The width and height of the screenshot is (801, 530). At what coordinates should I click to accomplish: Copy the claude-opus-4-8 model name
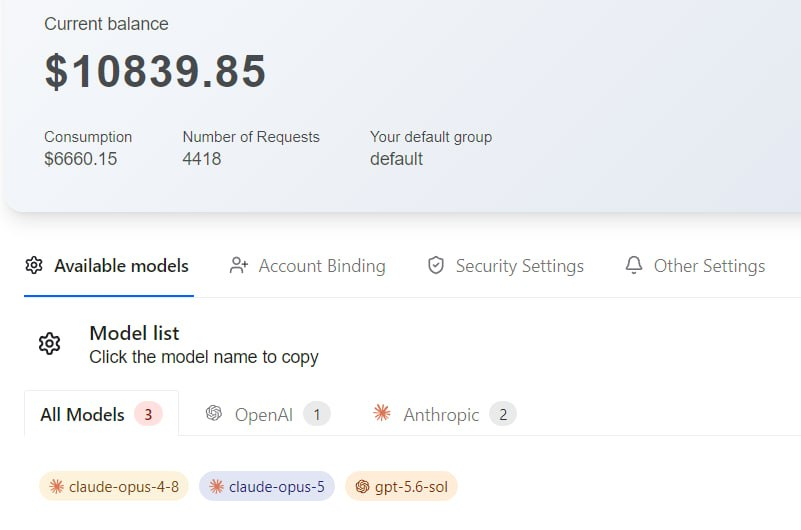[x=114, y=487]
